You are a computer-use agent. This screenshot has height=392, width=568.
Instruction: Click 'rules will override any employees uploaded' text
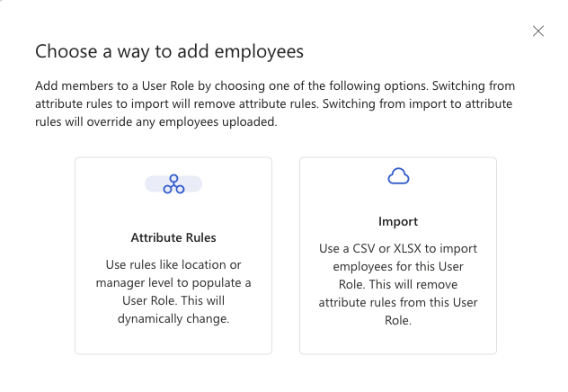tap(156, 121)
